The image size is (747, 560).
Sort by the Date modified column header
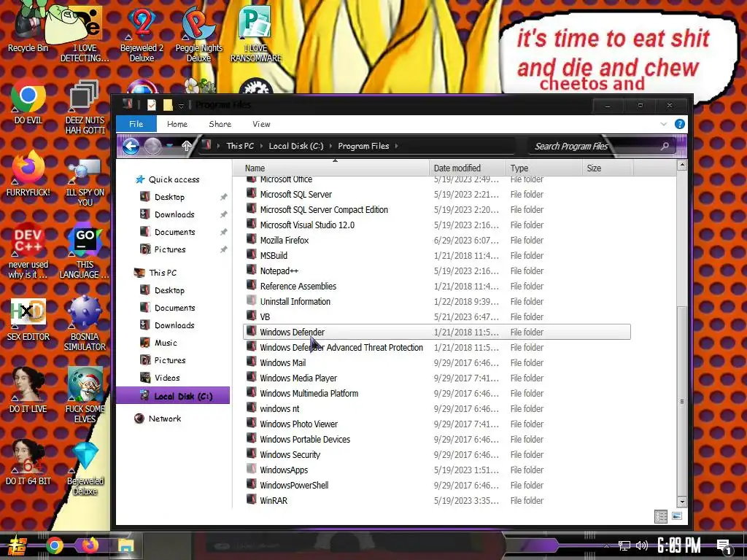pyautogui.click(x=468, y=168)
